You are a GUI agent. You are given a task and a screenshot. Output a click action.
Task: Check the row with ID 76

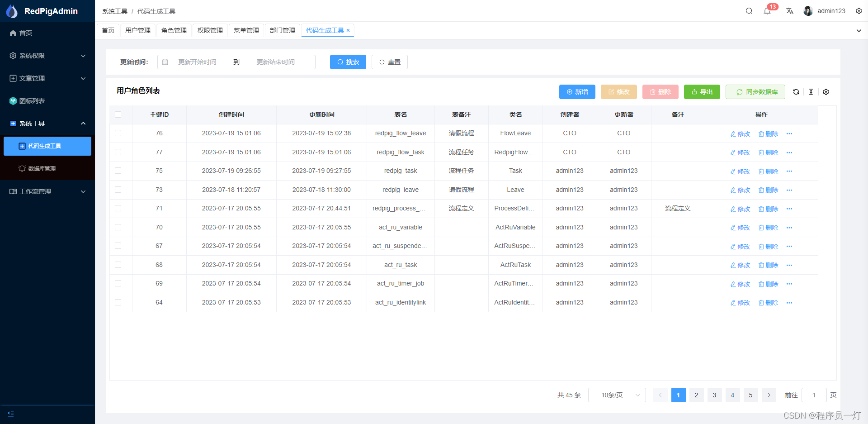(118, 133)
